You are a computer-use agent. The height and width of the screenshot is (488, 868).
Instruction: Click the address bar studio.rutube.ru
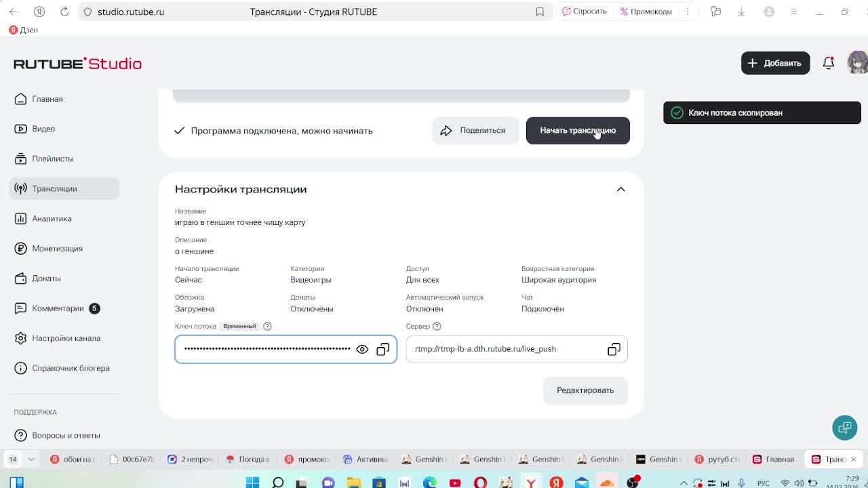click(130, 12)
